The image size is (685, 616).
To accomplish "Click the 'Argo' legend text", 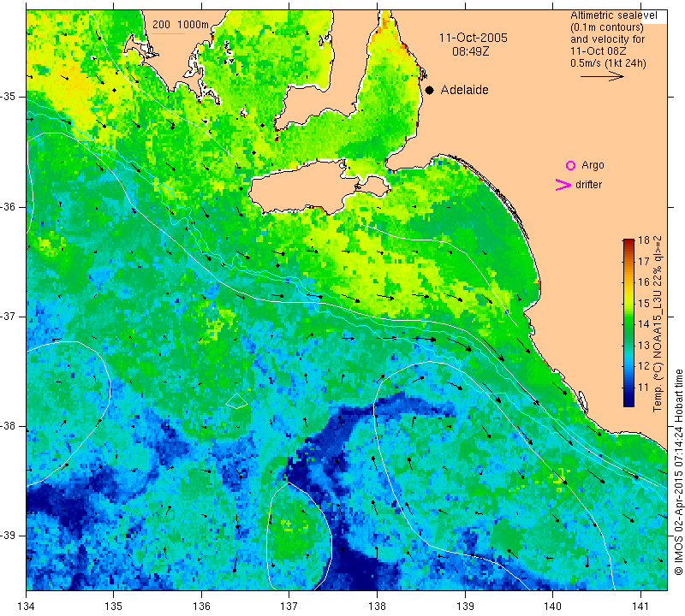I will [593, 165].
